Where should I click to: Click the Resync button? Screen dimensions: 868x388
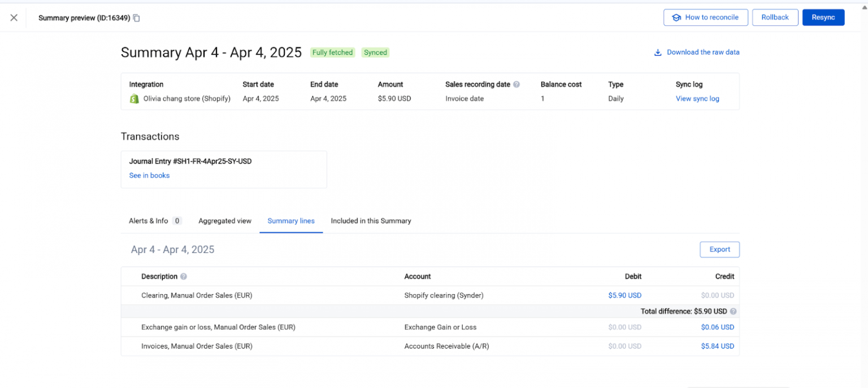tap(823, 18)
